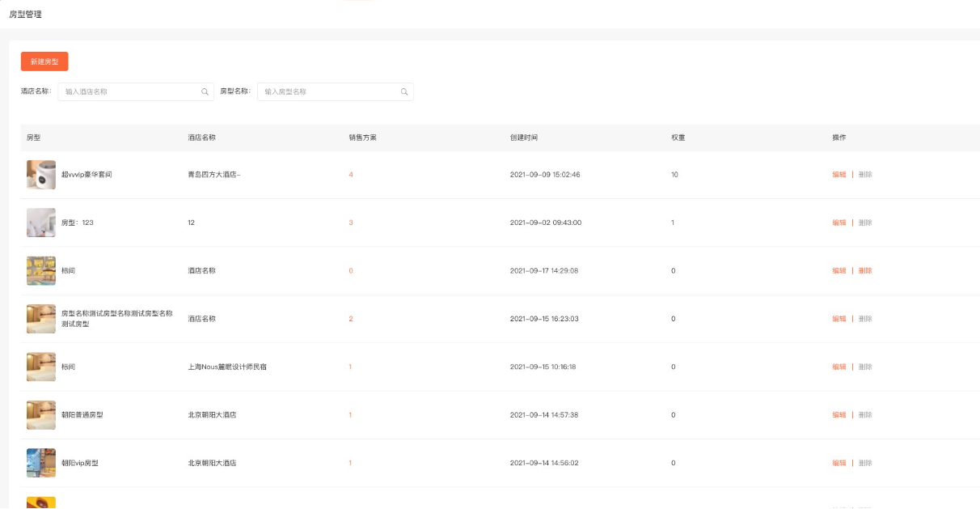
Task: Edit the 标间 row created 2021-09-17
Action: coord(839,270)
